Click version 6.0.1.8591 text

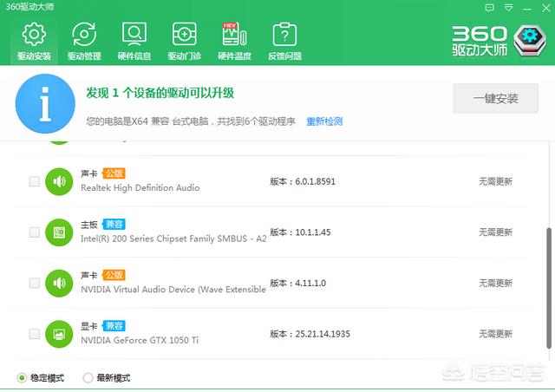[303, 181]
